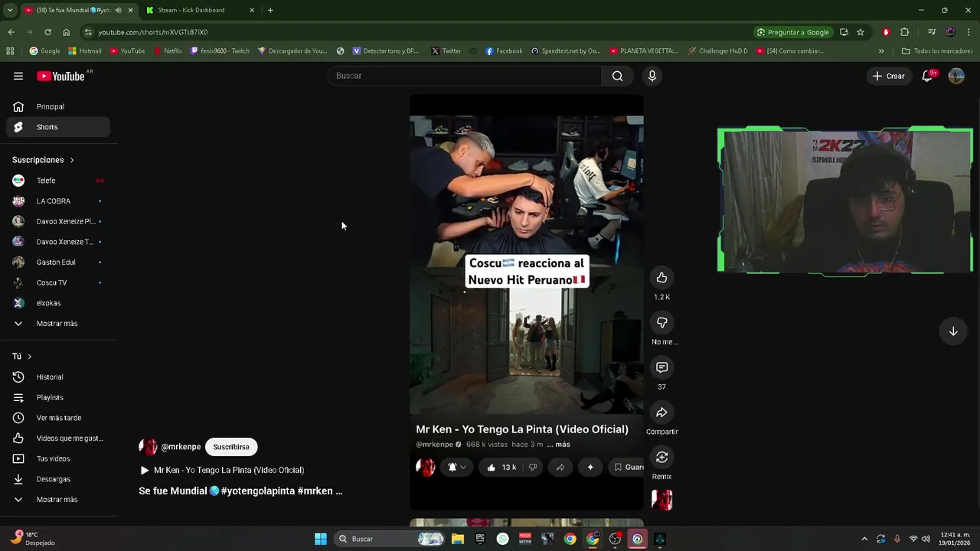Click the thumbs-down beside 13 k

tap(533, 468)
